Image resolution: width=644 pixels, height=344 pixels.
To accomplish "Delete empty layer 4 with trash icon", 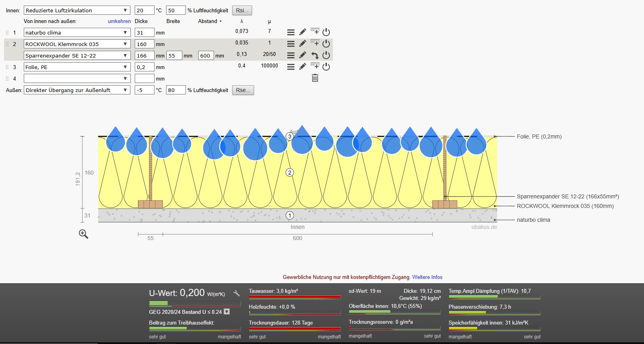I will [x=315, y=78].
